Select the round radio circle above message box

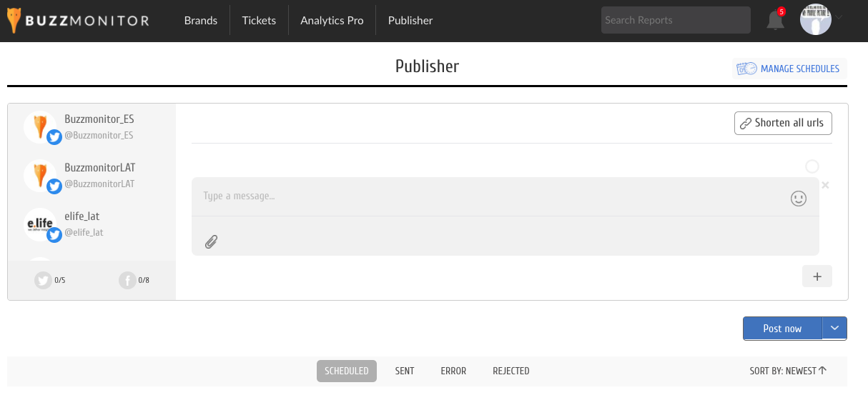[812, 166]
